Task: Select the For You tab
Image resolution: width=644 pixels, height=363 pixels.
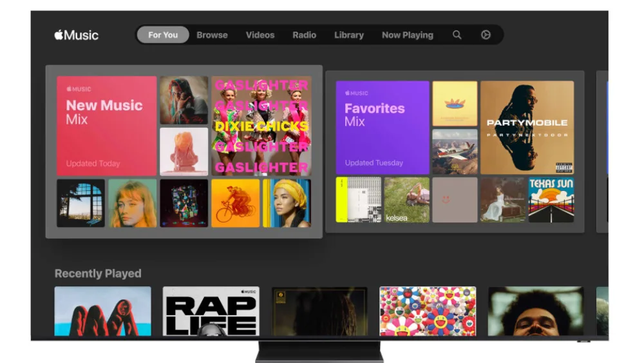Action: tap(163, 35)
